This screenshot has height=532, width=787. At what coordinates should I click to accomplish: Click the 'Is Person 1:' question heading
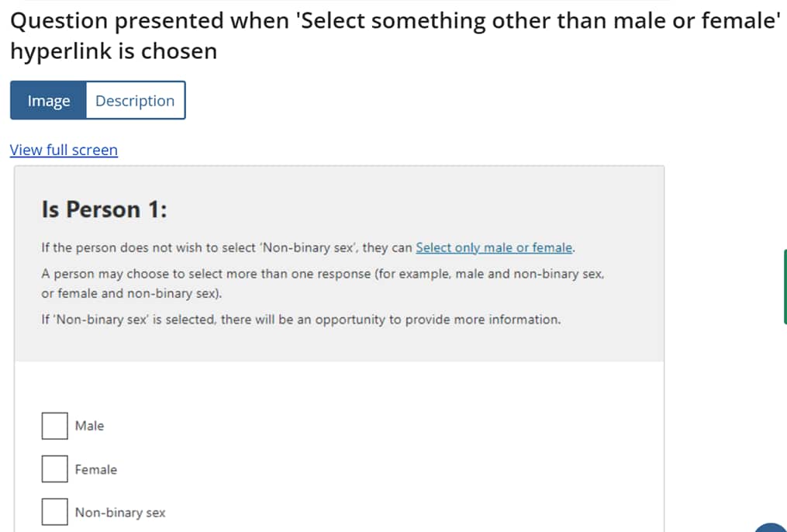105,209
